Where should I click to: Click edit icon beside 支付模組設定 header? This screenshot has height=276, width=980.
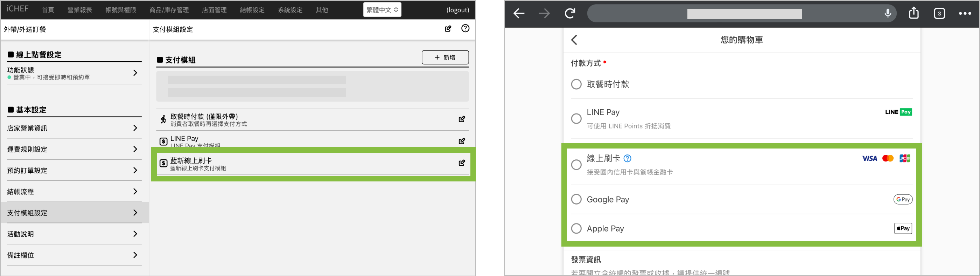click(x=448, y=29)
